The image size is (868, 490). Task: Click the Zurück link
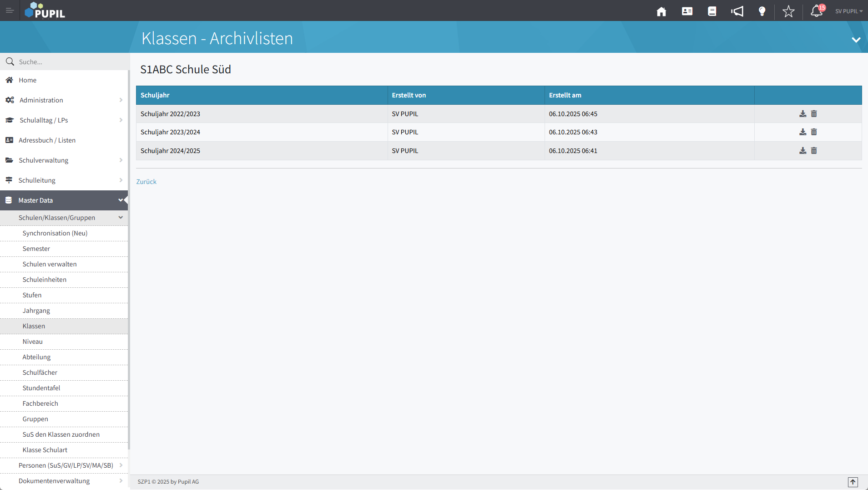click(x=146, y=182)
